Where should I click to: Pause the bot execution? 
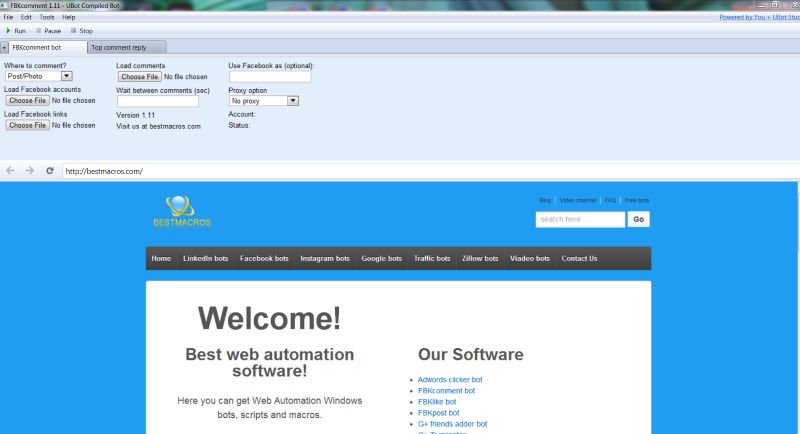point(48,31)
